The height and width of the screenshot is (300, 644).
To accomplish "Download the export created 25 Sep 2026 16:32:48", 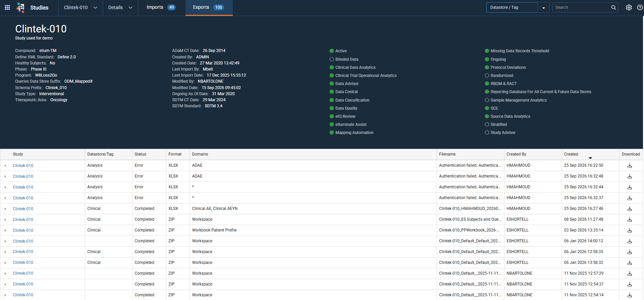I will coord(630,176).
